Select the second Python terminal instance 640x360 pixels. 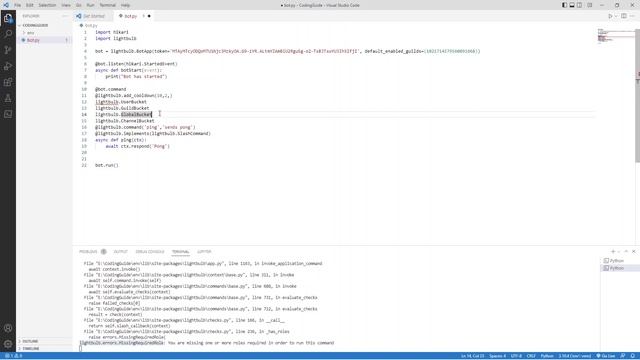click(x=617, y=268)
